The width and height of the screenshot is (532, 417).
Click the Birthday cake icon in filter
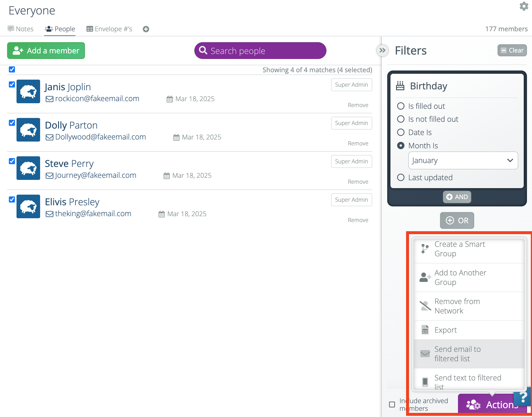[x=400, y=86]
